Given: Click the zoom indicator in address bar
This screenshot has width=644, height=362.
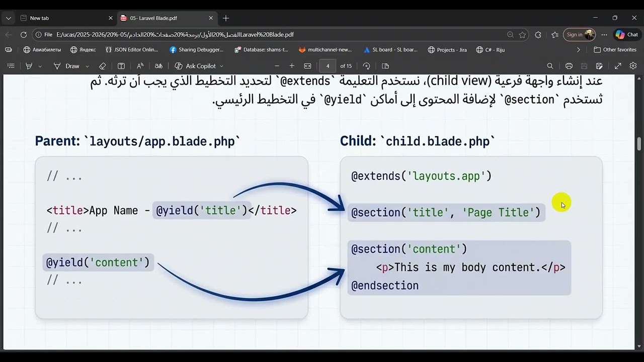Looking at the screenshot, I should [x=510, y=35].
